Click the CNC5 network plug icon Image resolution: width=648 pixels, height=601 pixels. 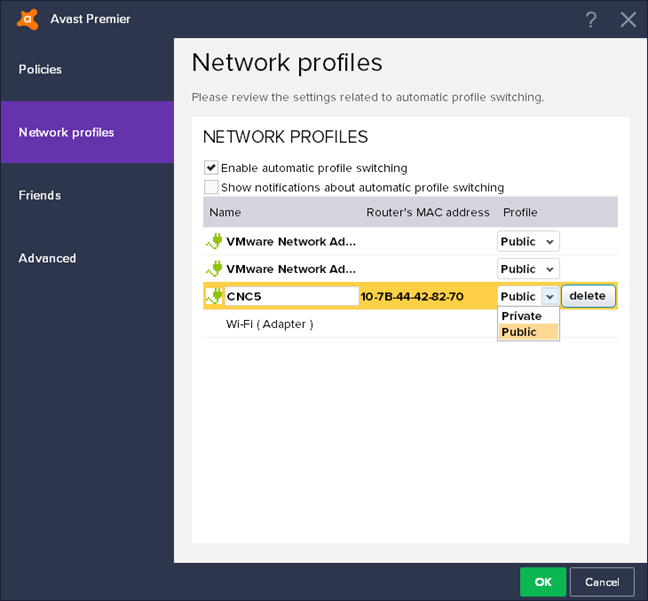pos(213,296)
